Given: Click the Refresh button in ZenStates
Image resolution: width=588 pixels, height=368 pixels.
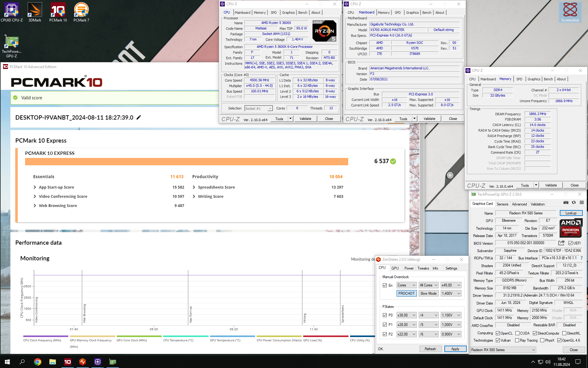Looking at the screenshot, I should click(430, 349).
